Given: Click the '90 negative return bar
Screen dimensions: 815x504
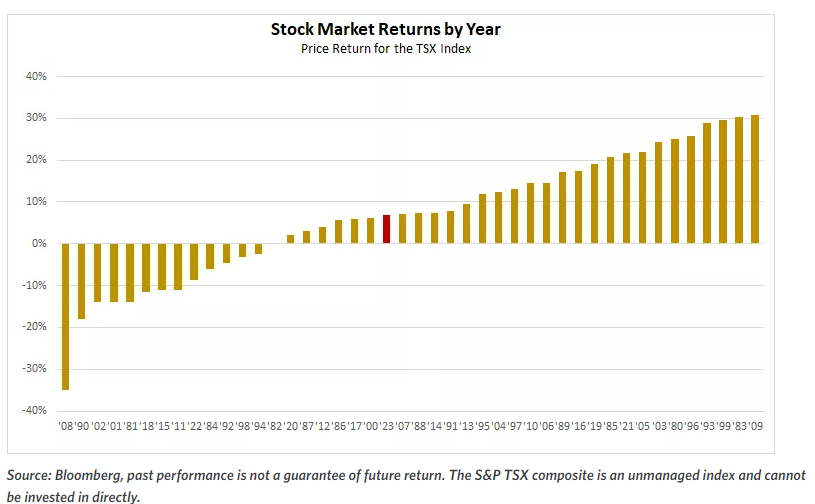Looking at the screenshot, I should pyautogui.click(x=82, y=281).
